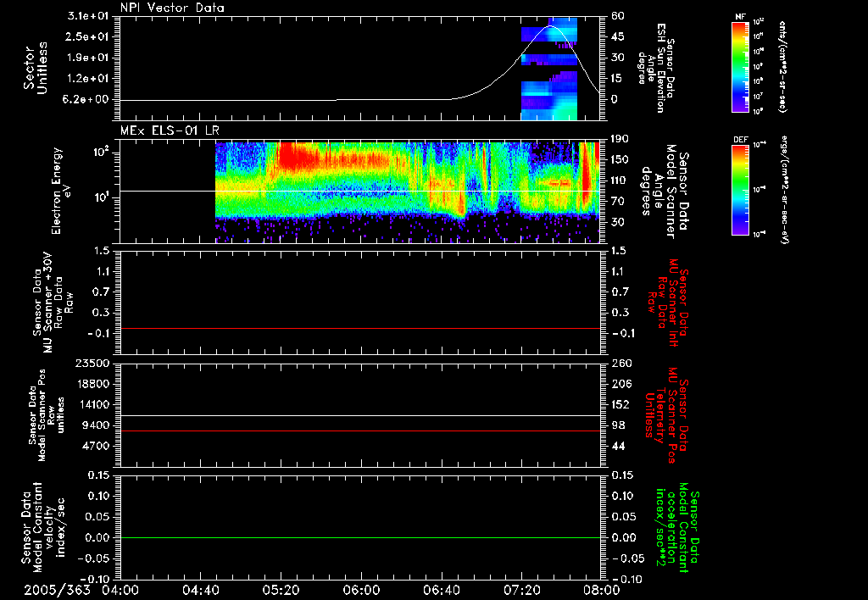
Task: Click the 2.5e+01 sector tick value
Action: [x=88, y=36]
